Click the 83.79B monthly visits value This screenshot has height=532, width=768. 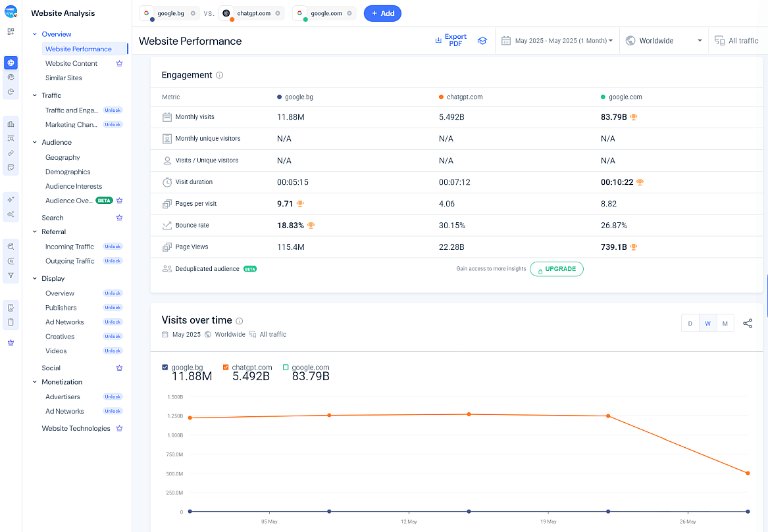point(614,117)
